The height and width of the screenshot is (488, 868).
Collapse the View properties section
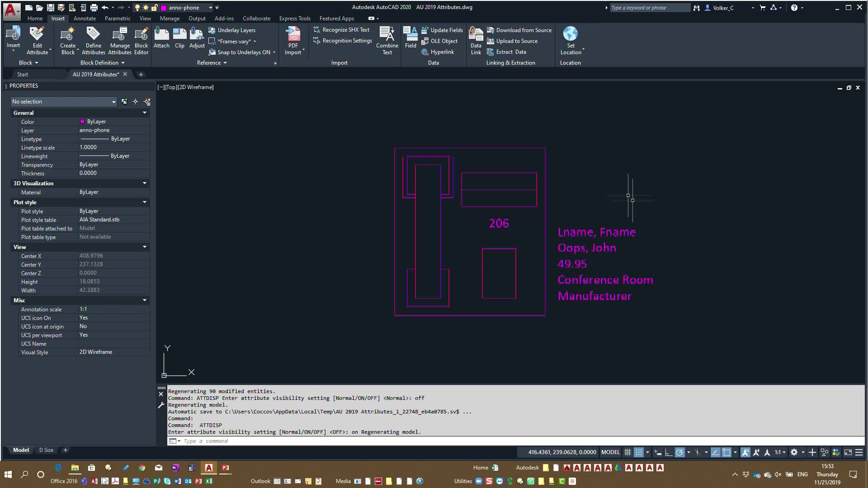(145, 247)
